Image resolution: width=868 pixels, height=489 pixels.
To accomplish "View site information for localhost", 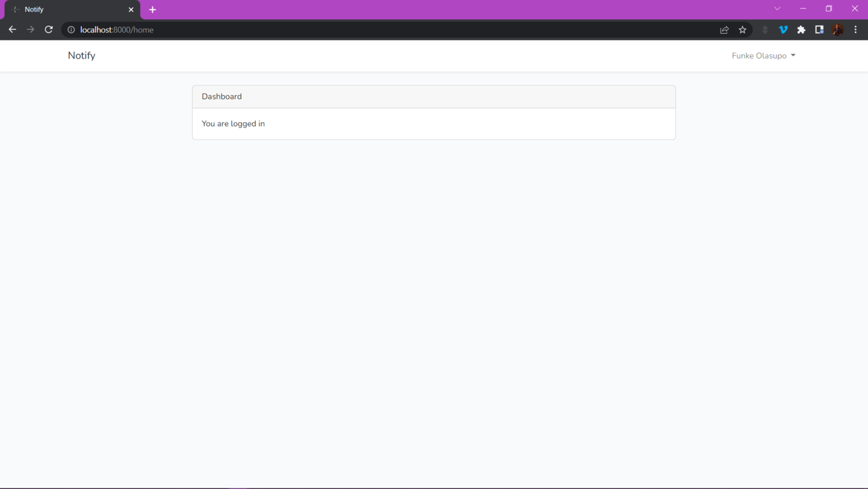I will coord(71,30).
